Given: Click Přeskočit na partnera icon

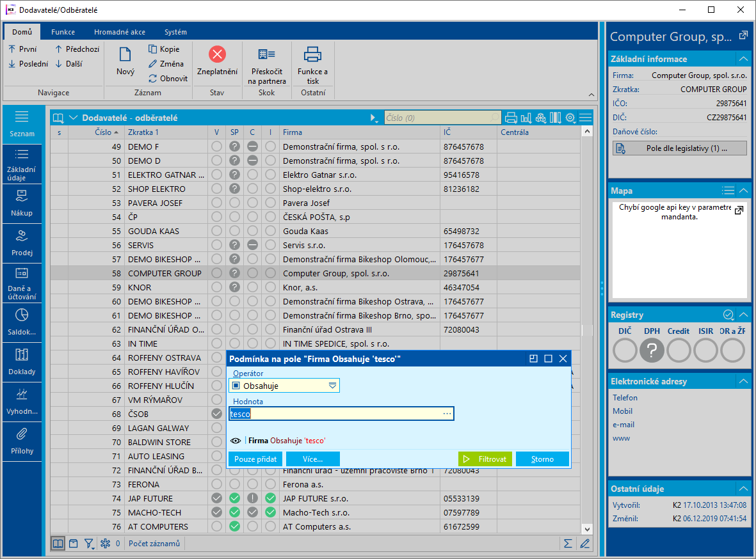Looking at the screenshot, I should [x=266, y=54].
